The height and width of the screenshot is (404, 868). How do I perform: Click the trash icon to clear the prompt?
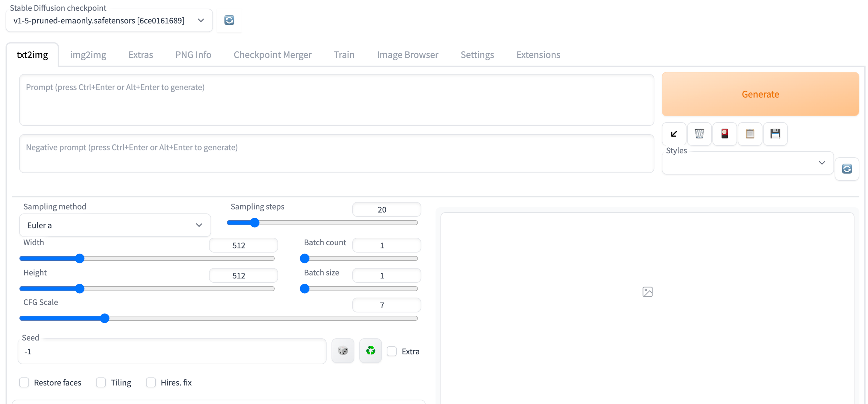point(699,134)
